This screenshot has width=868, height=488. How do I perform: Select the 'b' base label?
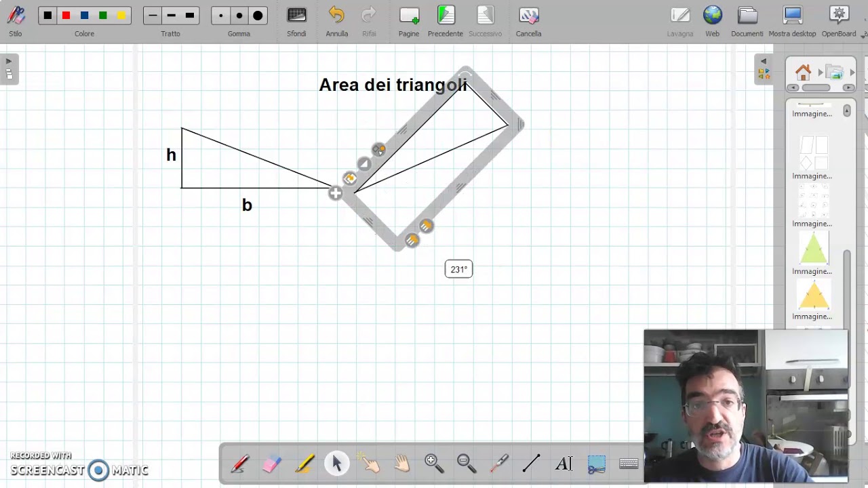point(247,205)
